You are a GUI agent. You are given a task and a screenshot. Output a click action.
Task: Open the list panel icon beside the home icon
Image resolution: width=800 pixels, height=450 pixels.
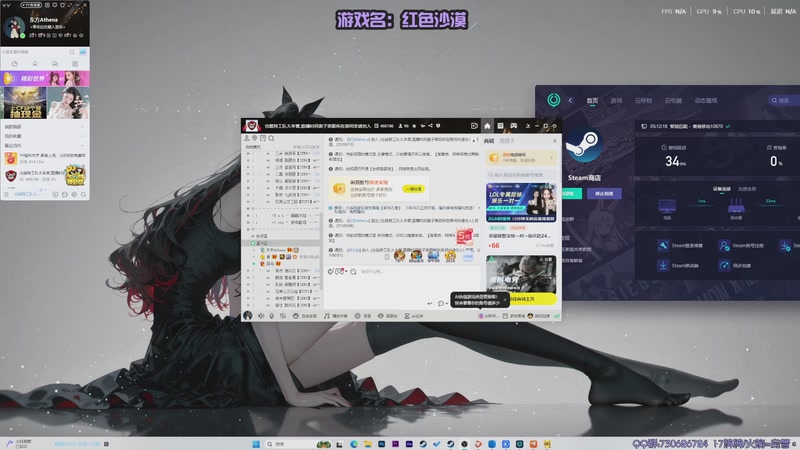click(x=501, y=126)
